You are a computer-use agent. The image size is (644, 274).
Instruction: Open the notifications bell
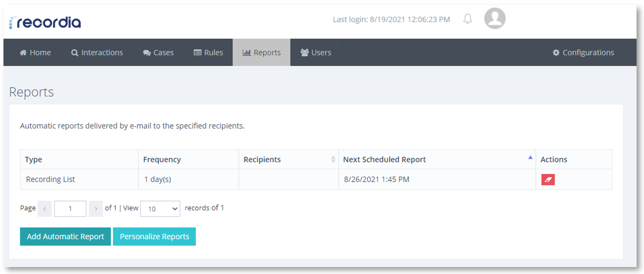tap(467, 19)
